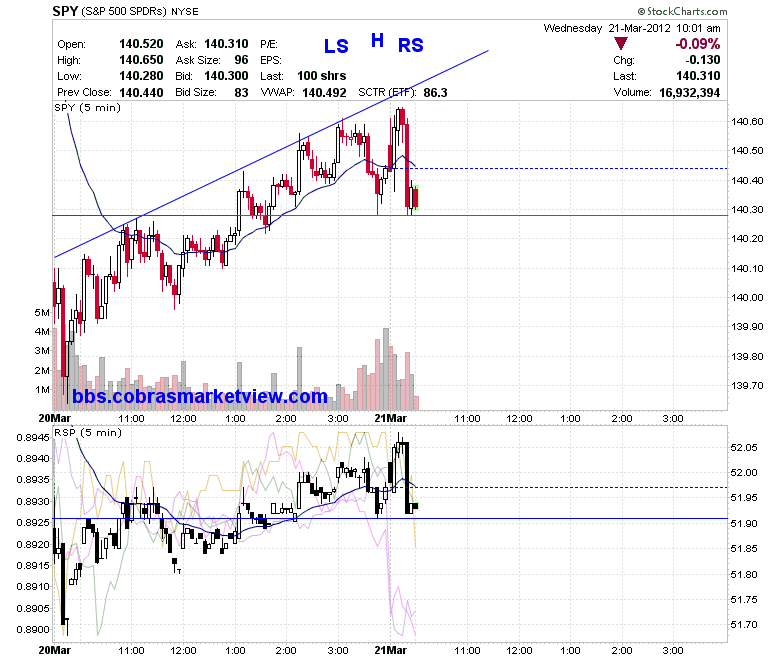Screen dimensions: 780x659
Task: Click the -0.09% percent change value
Action: [697, 44]
